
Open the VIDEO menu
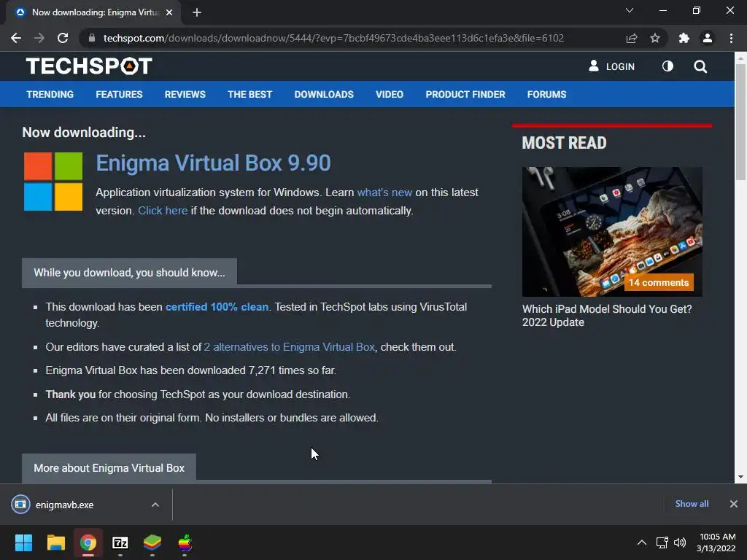click(x=390, y=94)
